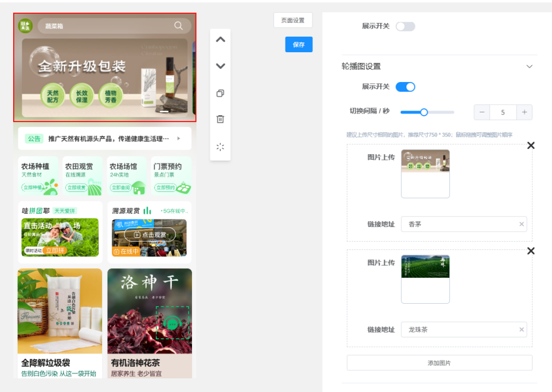Remove the second carousel image via its X
The width and height of the screenshot is (552, 392).
[531, 251]
